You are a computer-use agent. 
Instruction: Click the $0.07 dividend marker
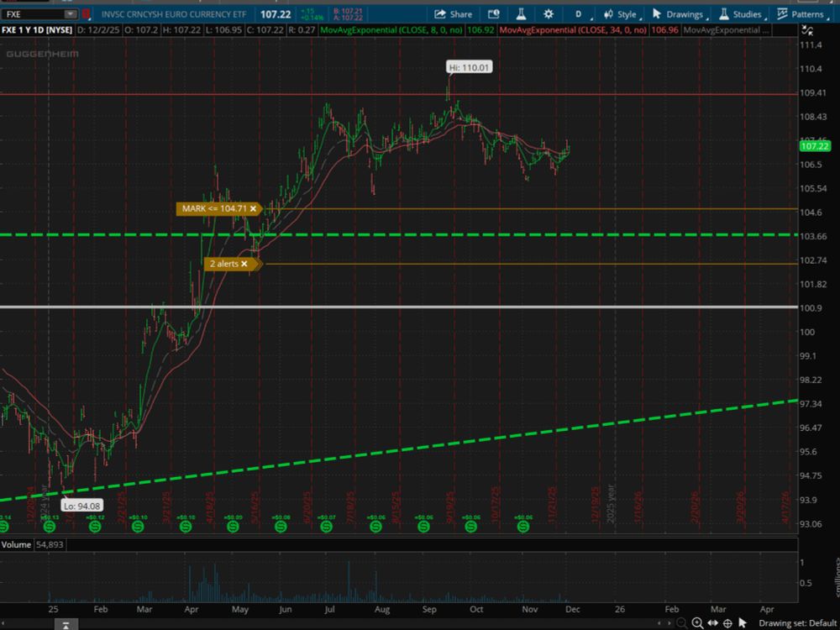[x=326, y=527]
